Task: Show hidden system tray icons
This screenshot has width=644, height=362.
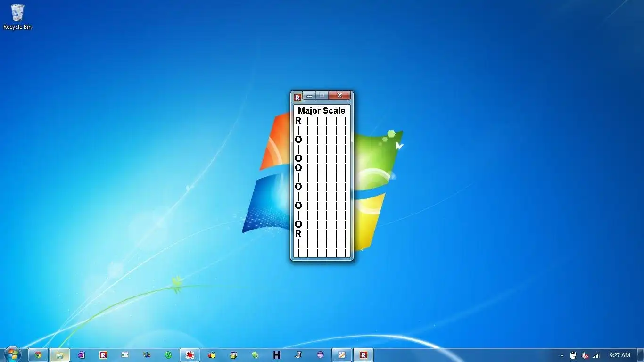Action: click(x=562, y=355)
